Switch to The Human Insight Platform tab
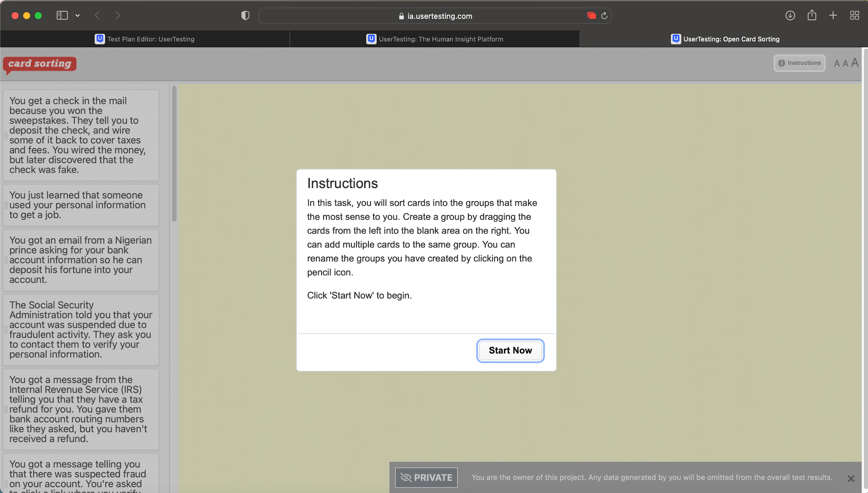Image resolution: width=868 pixels, height=493 pixels. [x=434, y=39]
